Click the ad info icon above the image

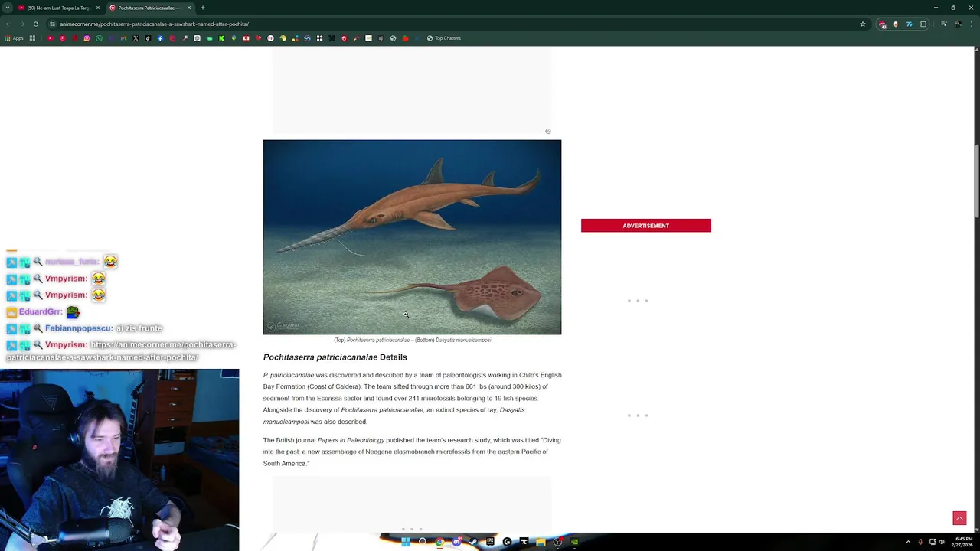tap(548, 132)
